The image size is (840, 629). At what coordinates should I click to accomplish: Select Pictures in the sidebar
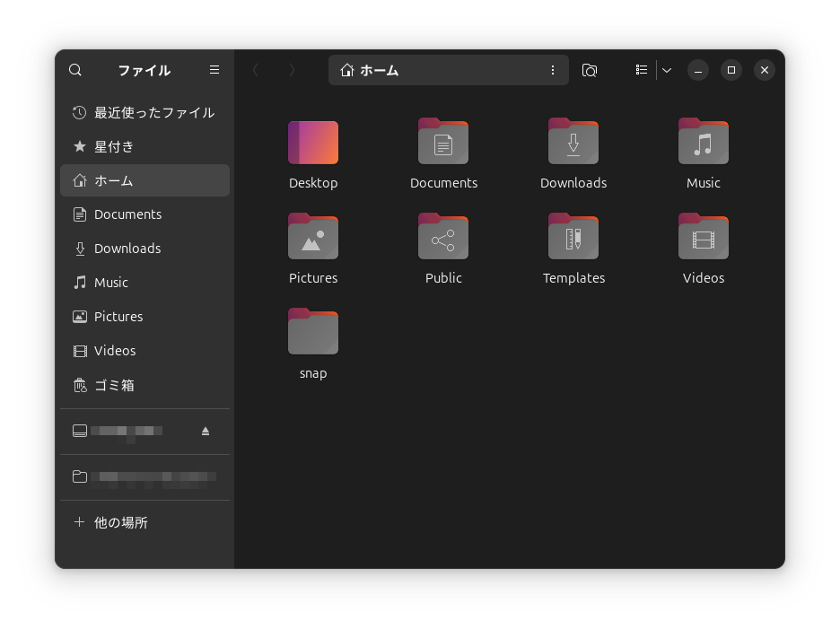(144, 317)
